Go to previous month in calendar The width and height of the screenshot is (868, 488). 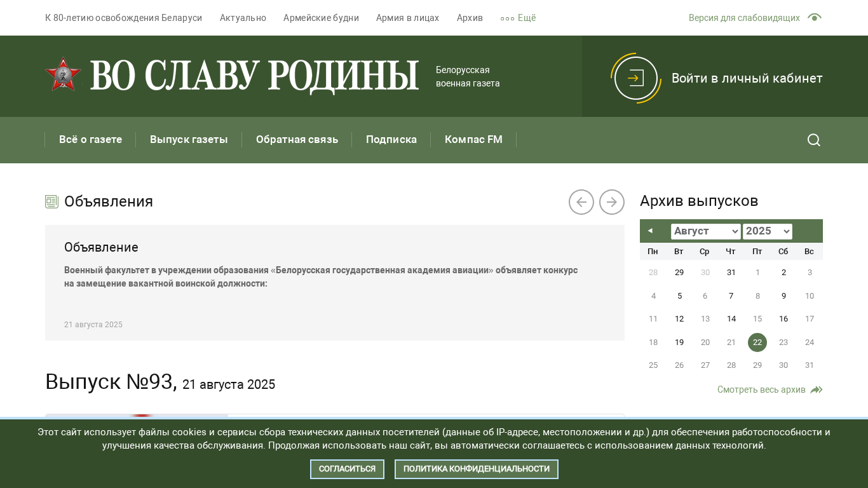(x=650, y=231)
